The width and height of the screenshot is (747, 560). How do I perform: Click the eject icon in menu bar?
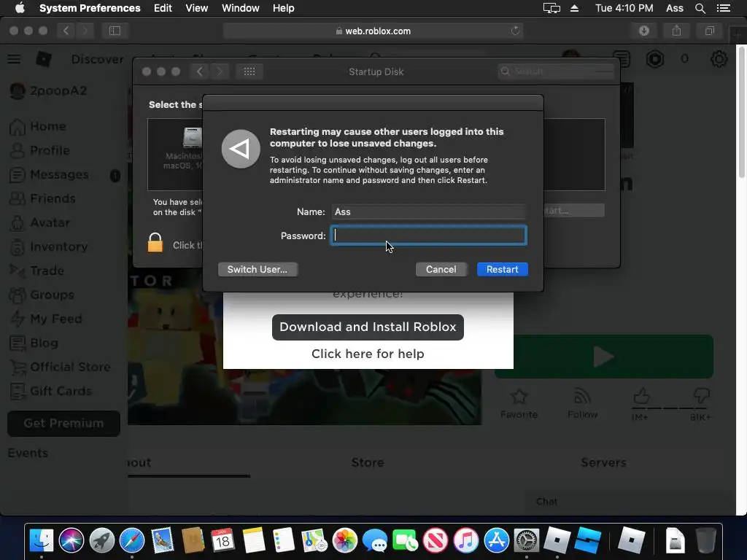coord(575,8)
